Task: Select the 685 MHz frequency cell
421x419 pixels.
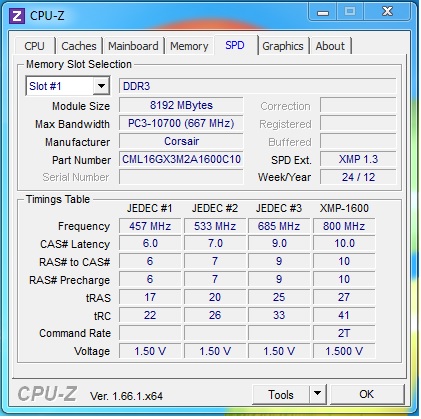Action: pyautogui.click(x=279, y=226)
